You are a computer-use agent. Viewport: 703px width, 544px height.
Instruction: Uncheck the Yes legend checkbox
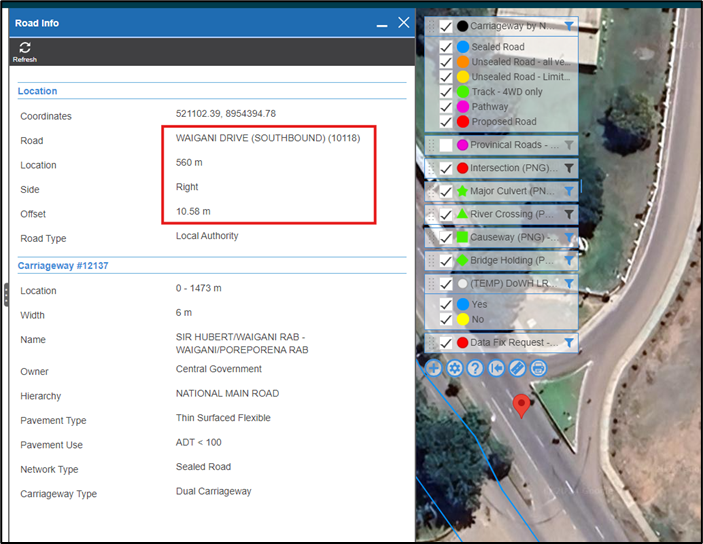446,305
